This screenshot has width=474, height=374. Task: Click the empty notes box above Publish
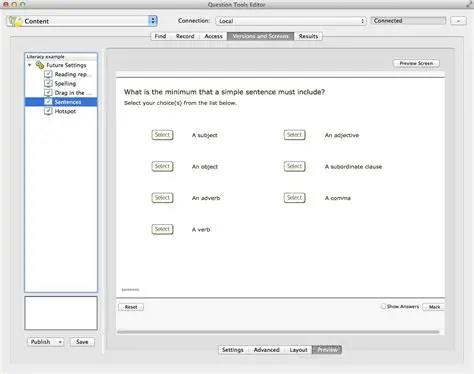[x=61, y=313]
